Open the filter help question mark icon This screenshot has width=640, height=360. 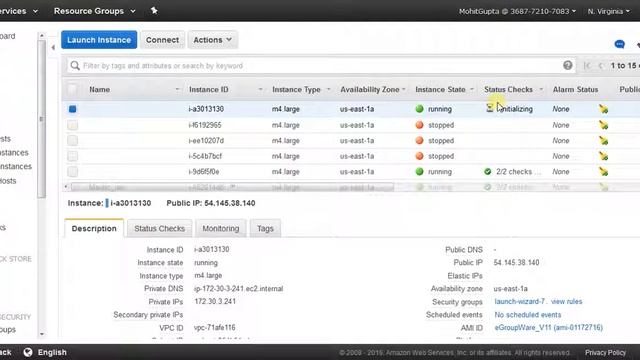pyautogui.click(x=567, y=65)
